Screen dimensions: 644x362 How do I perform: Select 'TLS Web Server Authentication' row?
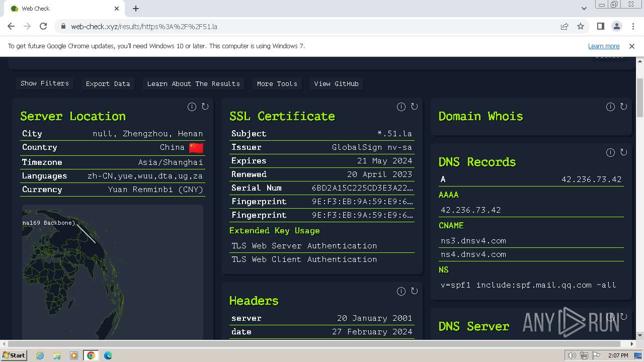[322, 246]
